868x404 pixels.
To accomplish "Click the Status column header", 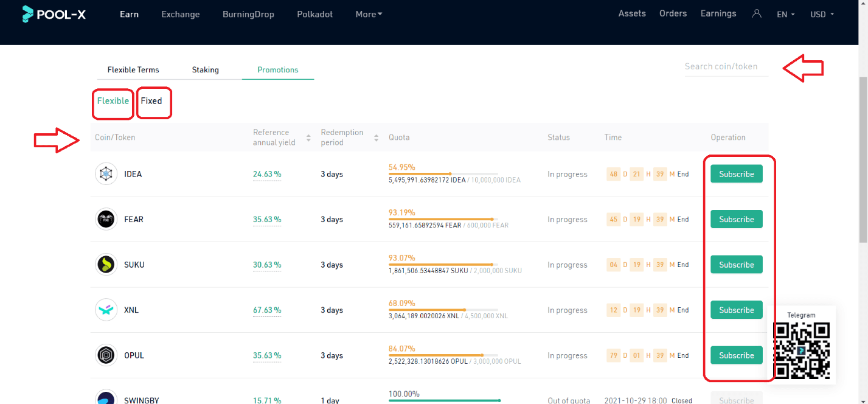I will point(558,138).
